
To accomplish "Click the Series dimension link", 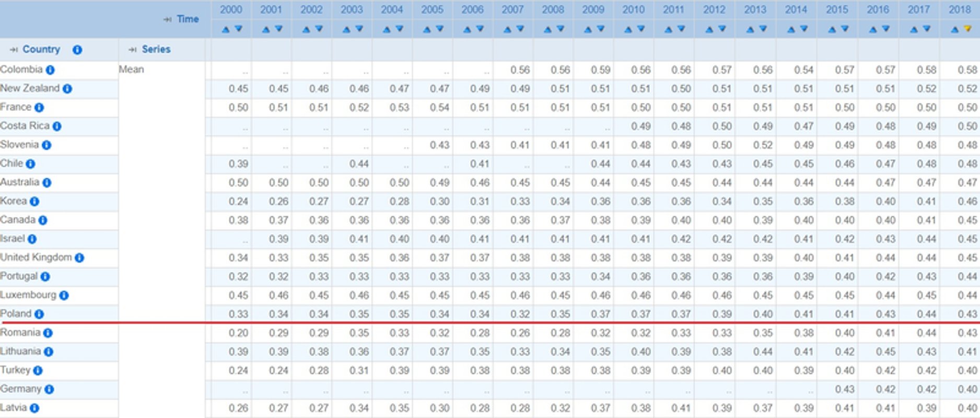I will [x=156, y=49].
